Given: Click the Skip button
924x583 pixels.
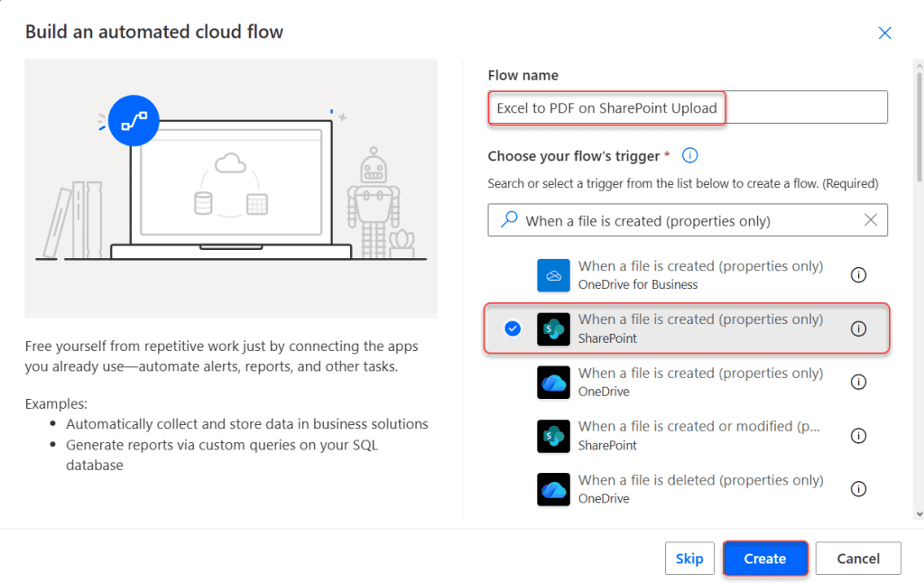Looking at the screenshot, I should click(x=689, y=559).
